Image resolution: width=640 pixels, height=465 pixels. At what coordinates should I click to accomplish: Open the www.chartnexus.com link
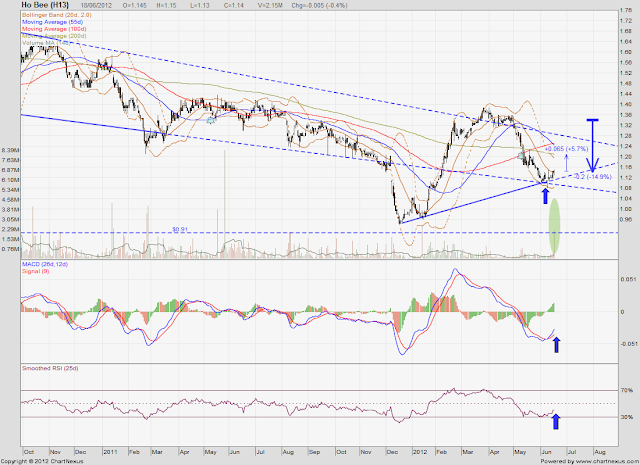point(606,461)
